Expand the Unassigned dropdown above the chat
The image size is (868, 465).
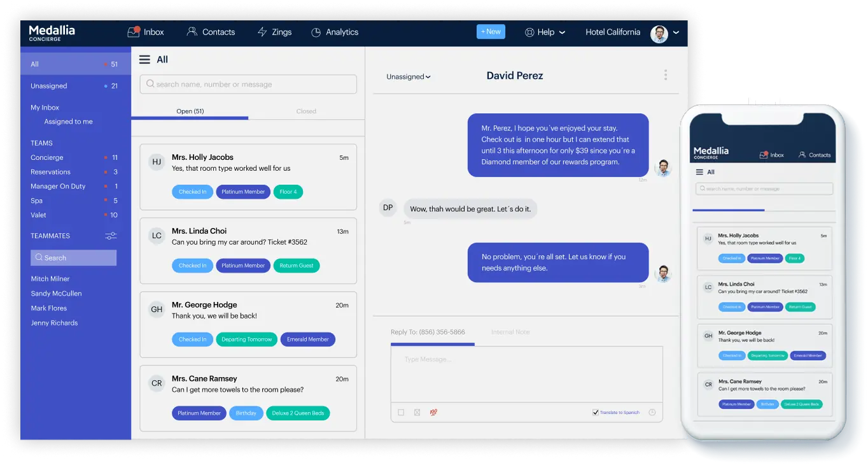pos(408,76)
